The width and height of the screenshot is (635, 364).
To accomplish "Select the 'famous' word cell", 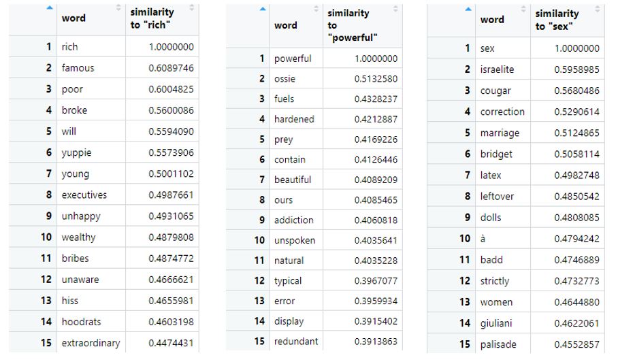I will 78,68.
